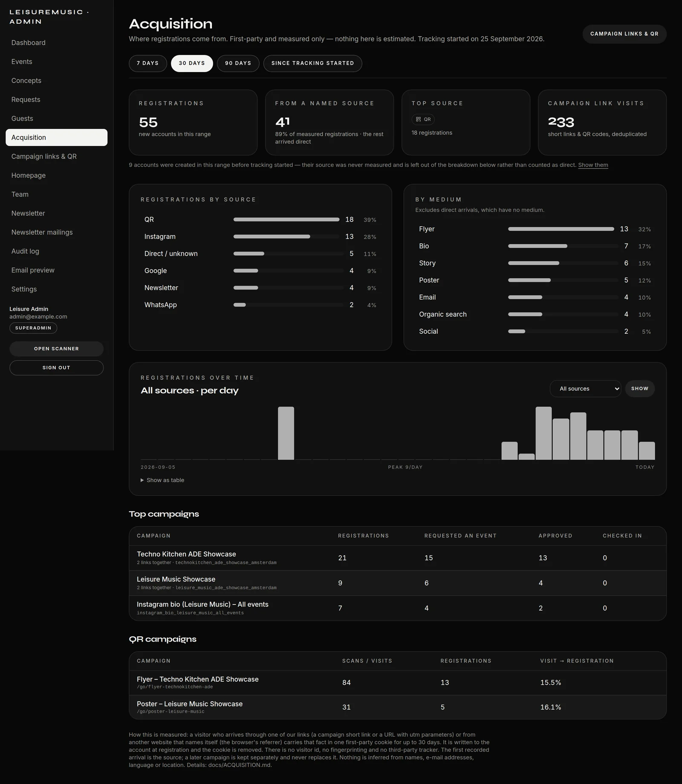This screenshot has width=682, height=784.
Task: Open Audit log in sidebar
Action: [x=56, y=251]
